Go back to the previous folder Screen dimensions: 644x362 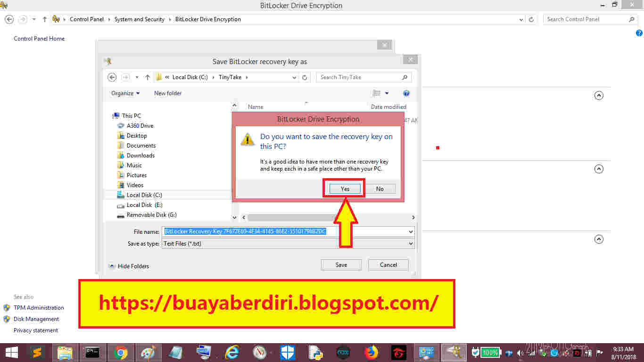pos(112,77)
